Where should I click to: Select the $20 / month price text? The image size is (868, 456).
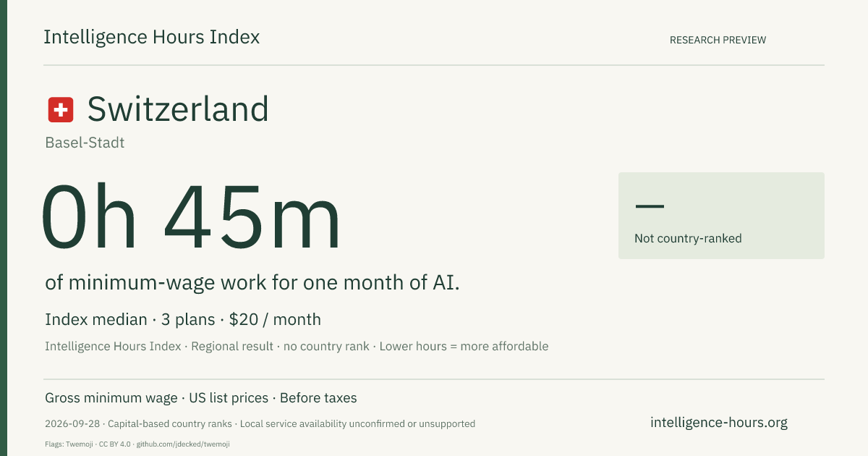[275, 319]
